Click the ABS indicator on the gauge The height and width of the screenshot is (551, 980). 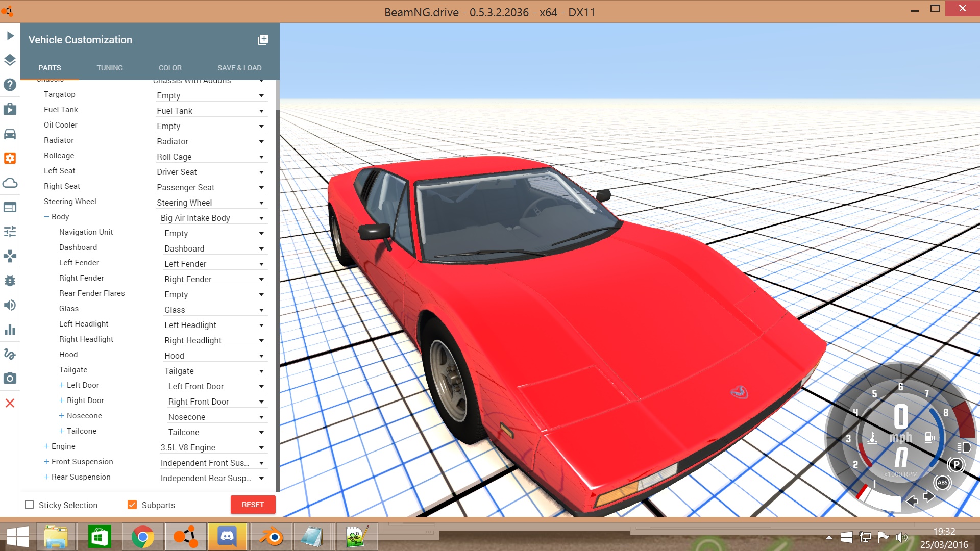pyautogui.click(x=942, y=483)
